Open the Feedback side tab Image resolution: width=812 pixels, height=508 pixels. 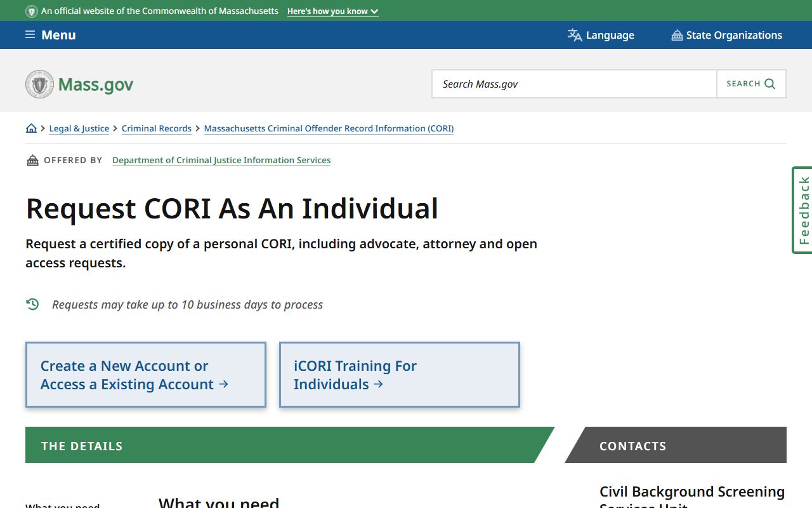[x=802, y=210]
